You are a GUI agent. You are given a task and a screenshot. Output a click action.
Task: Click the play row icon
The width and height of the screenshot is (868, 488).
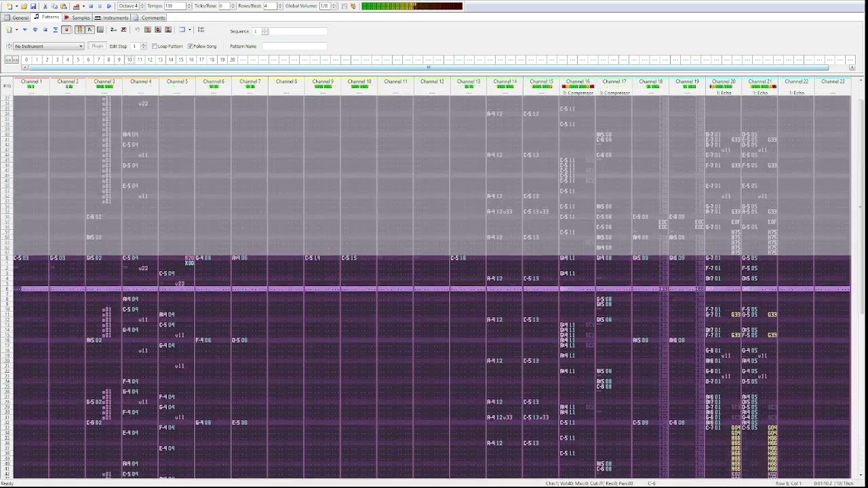(x=56, y=30)
